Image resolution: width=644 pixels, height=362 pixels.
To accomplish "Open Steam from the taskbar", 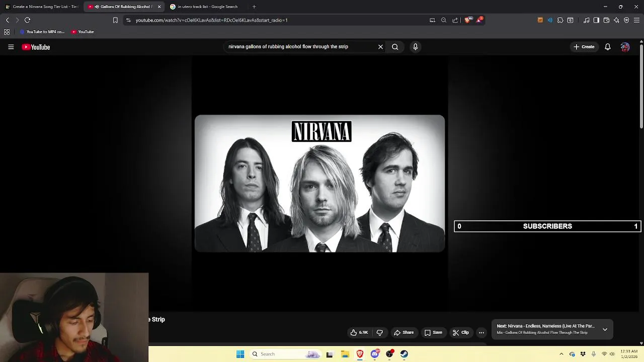I will [404, 354].
